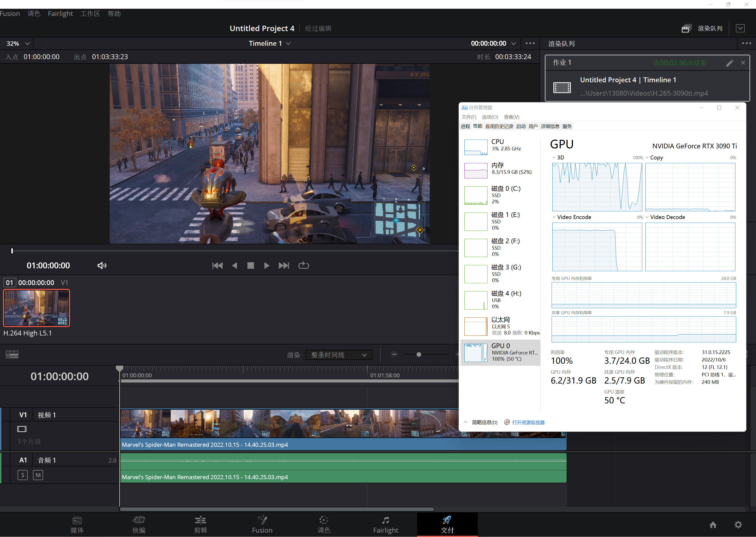Open the 工作区 menu
Screen dimensions: 756x537
(90, 14)
